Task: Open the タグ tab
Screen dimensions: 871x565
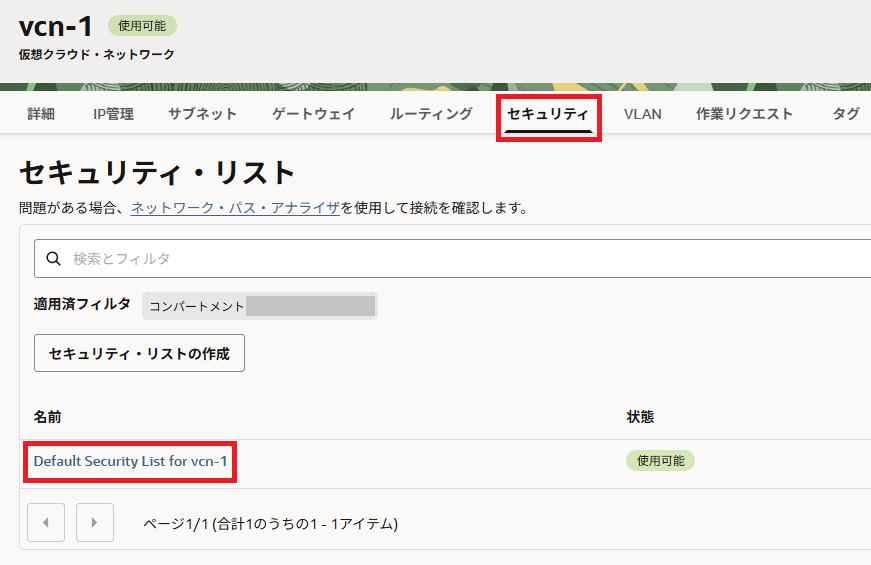Action: click(x=845, y=114)
